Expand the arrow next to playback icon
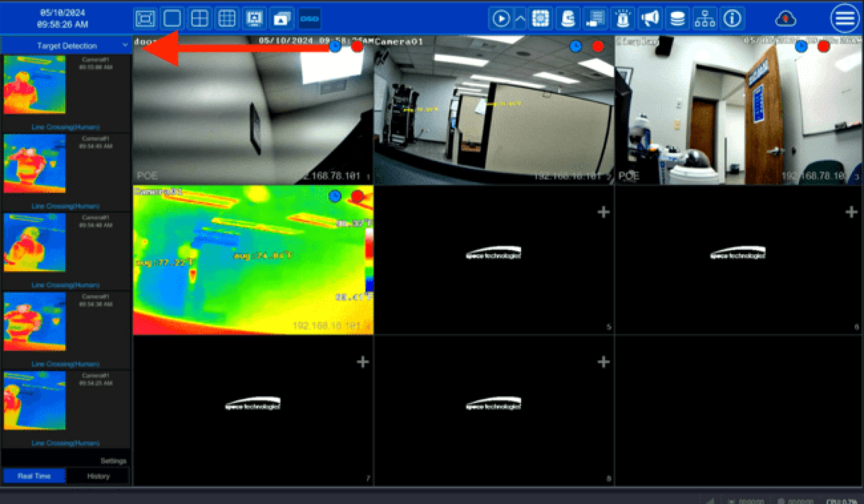864x504 pixels. (520, 19)
